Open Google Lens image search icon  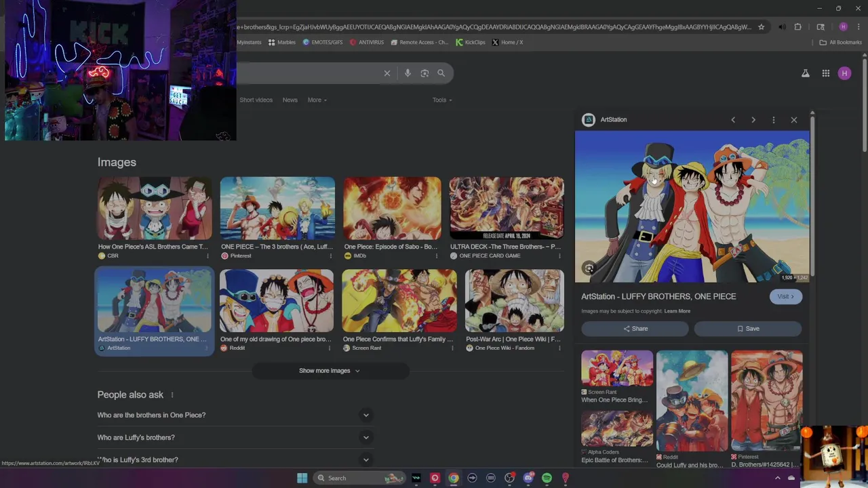tap(425, 73)
